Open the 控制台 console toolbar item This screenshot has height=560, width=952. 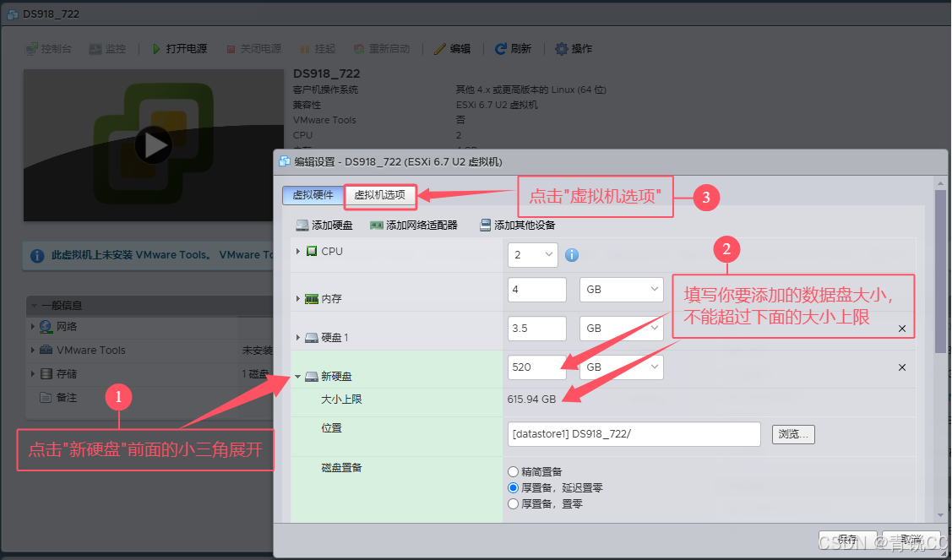click(49, 49)
